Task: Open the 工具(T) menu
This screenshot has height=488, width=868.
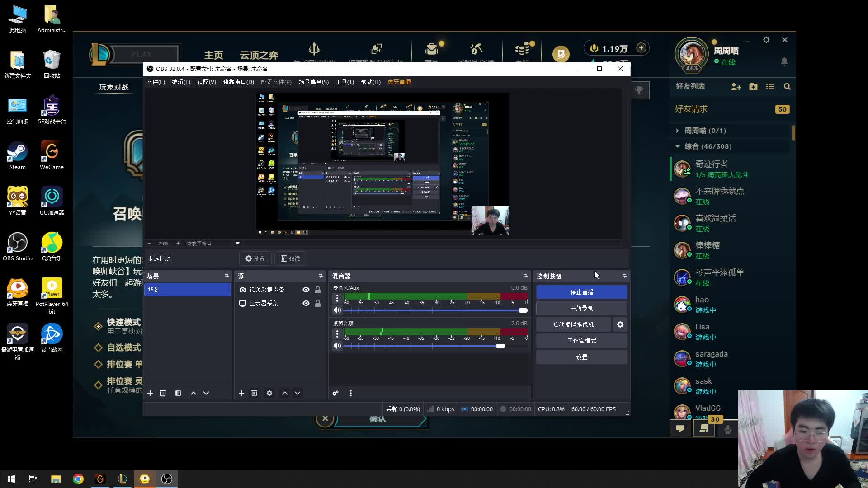Action: pyautogui.click(x=344, y=82)
